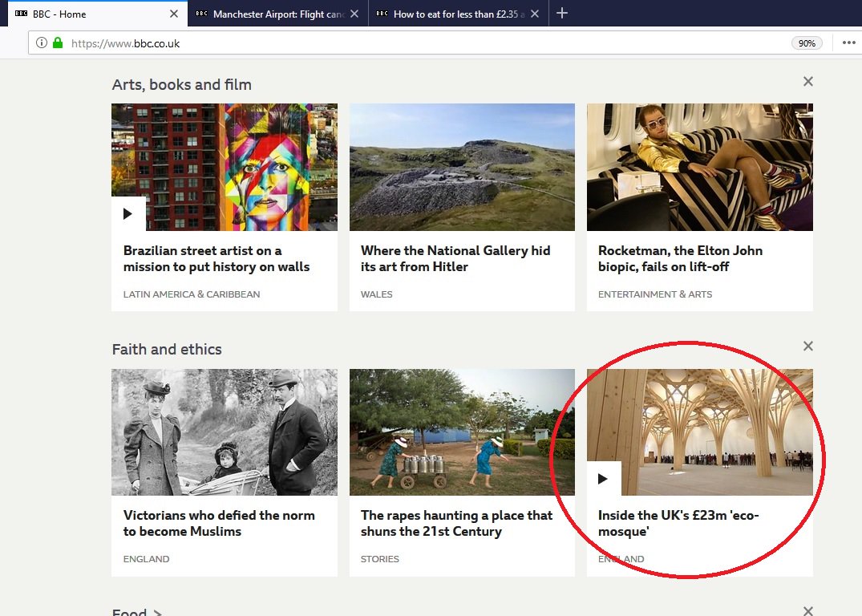
Task: Click the green padlock security icon
Action: coord(58,43)
